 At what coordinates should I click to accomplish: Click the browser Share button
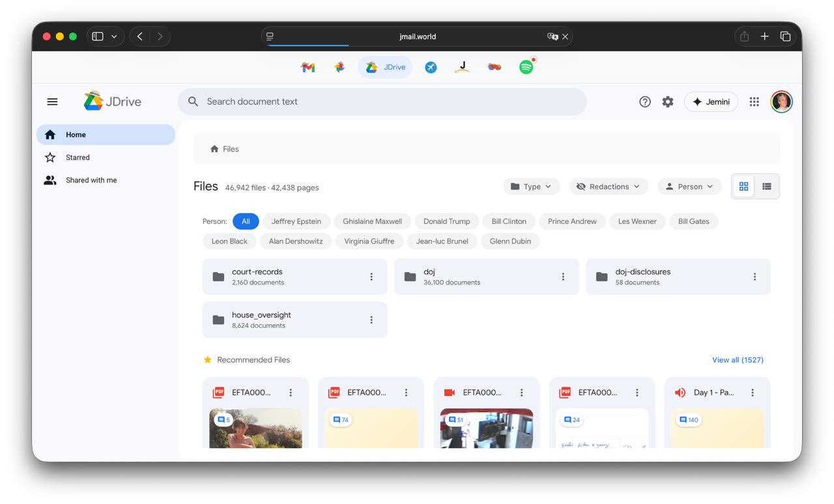[x=744, y=36]
